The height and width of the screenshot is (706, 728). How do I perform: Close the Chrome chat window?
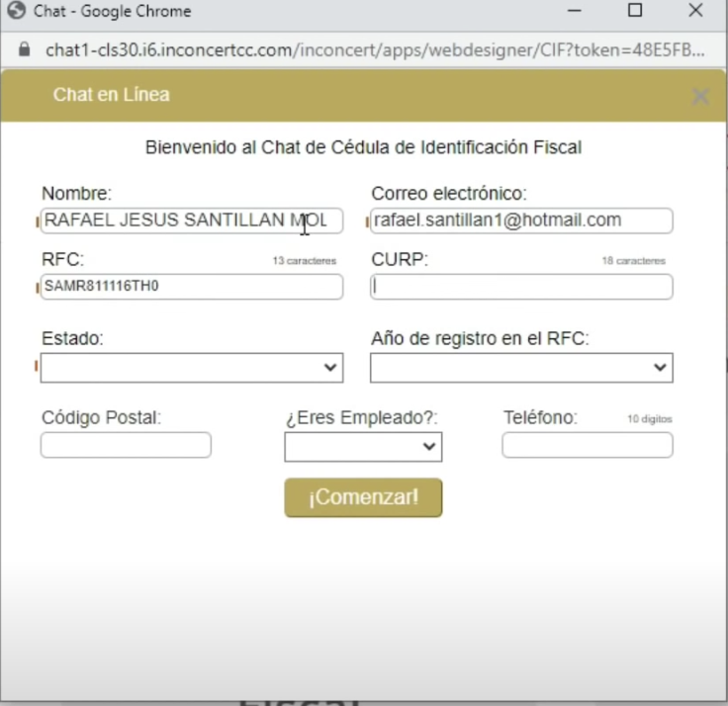pyautogui.click(x=695, y=12)
